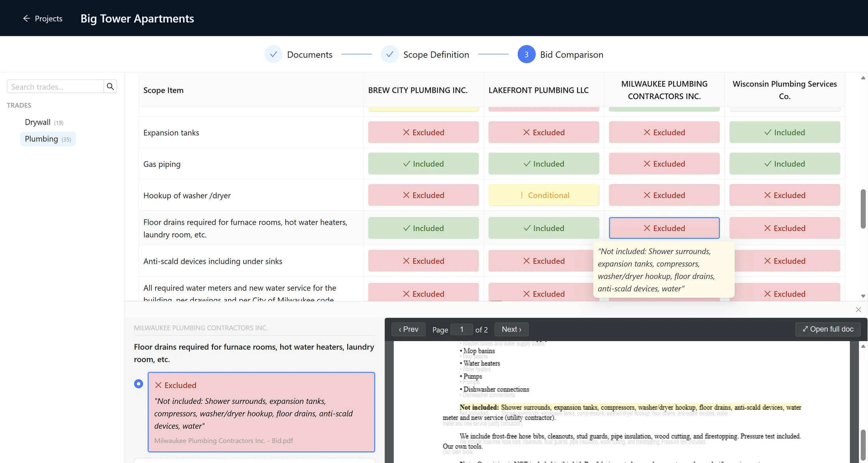Open the Scope Definition step
This screenshot has width=868, height=463.
tap(436, 54)
